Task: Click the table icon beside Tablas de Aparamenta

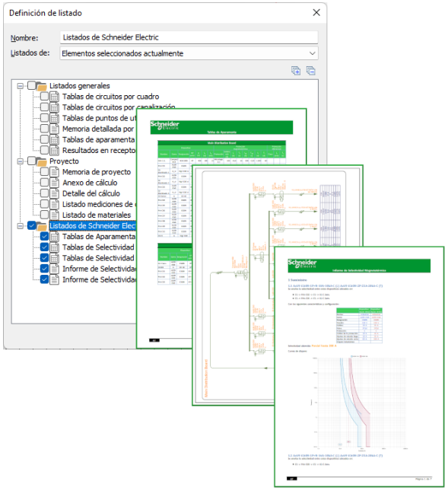Action: [x=55, y=237]
